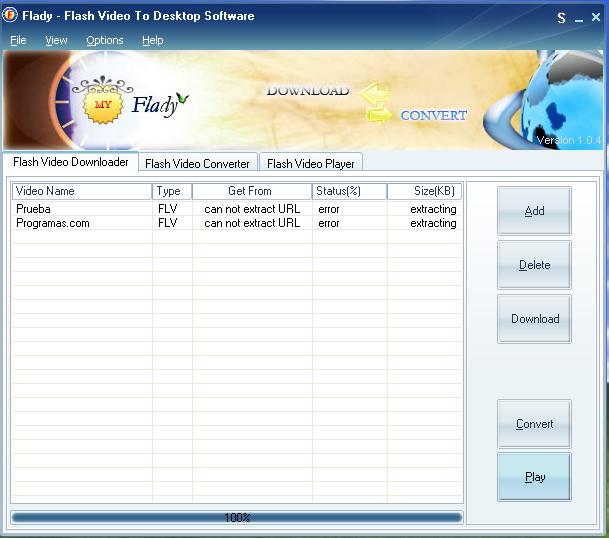609x538 pixels.
Task: Minimize the Flady window
Action: pos(579,18)
